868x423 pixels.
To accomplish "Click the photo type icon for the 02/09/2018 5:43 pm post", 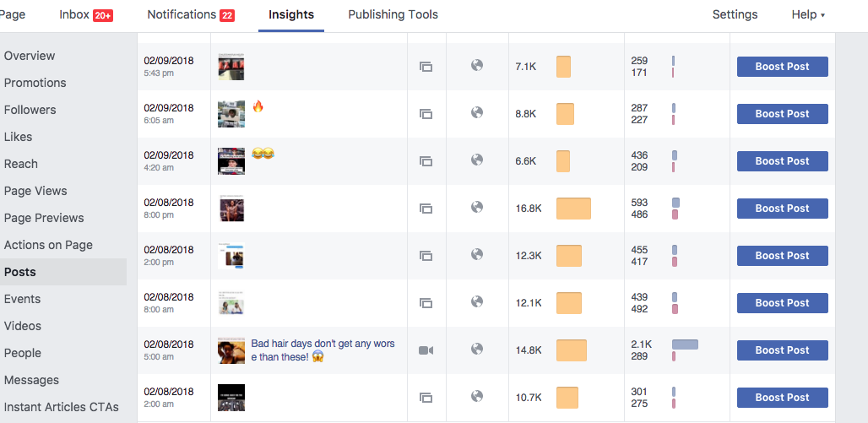I will [426, 67].
